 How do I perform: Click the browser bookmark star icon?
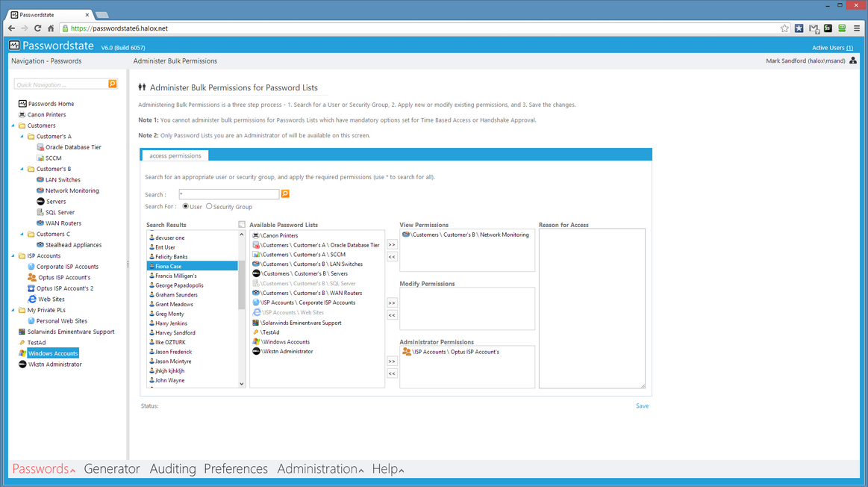pos(784,28)
